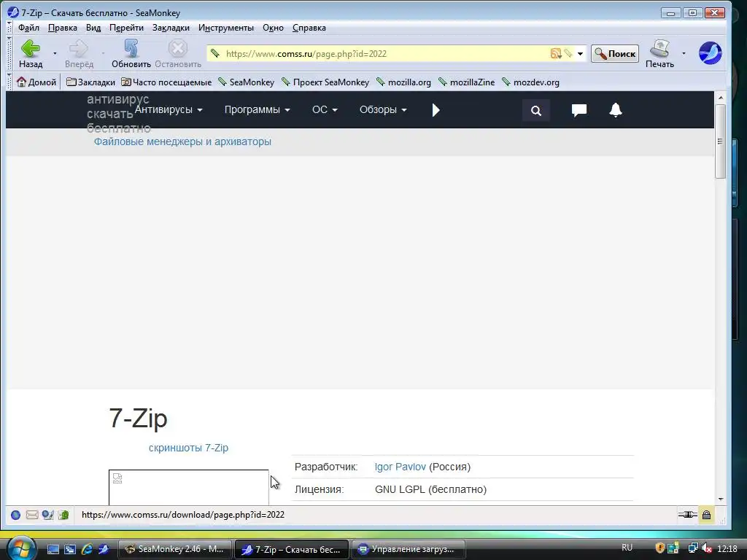Click the Печать printer icon
Screen dimensions: 747x560
coord(659,49)
